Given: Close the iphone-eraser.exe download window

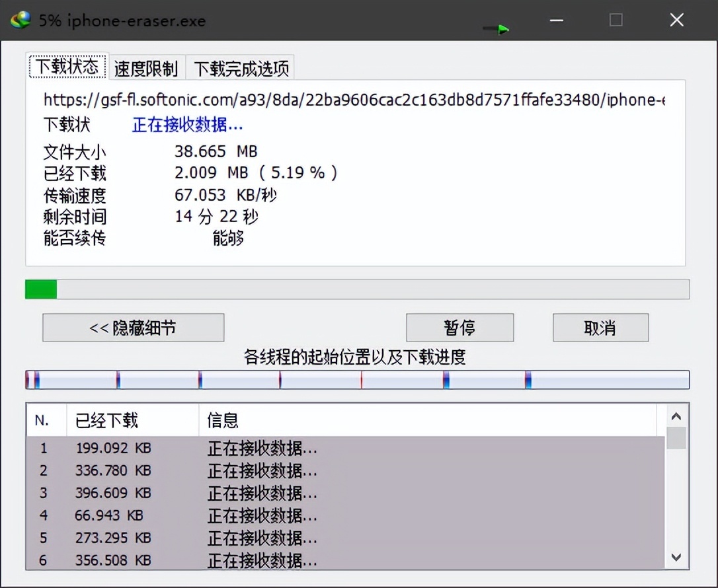Looking at the screenshot, I should tap(677, 20).
